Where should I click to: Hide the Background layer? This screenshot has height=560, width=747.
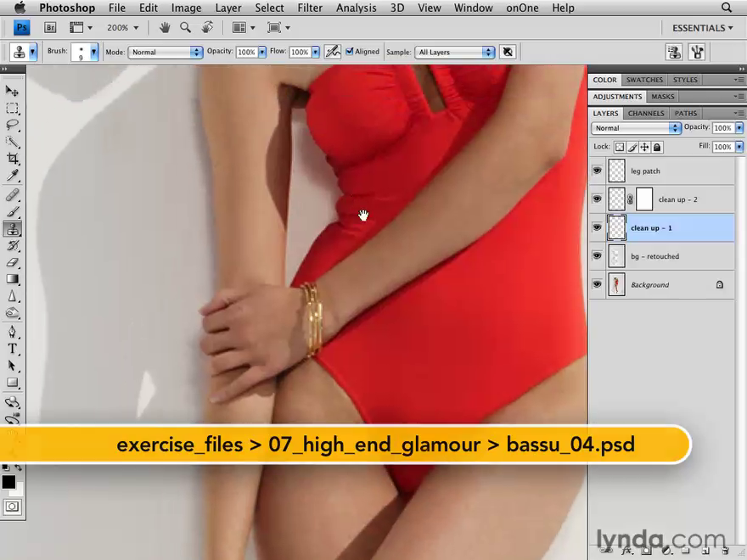pos(597,284)
